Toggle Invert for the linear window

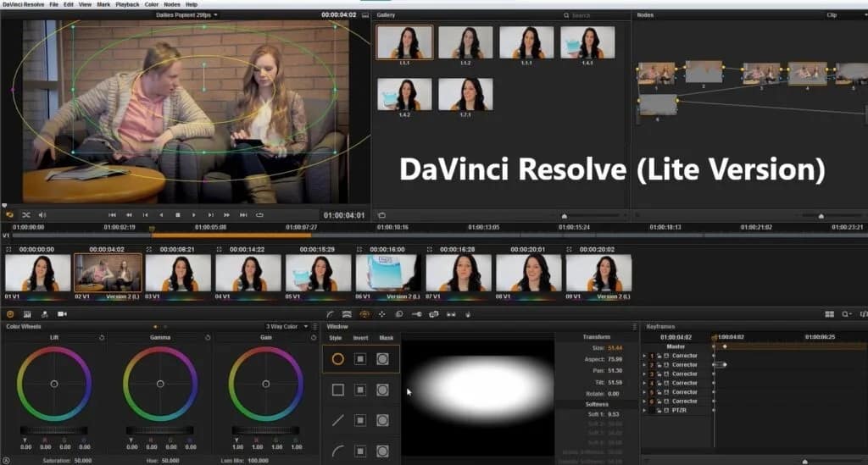click(360, 390)
